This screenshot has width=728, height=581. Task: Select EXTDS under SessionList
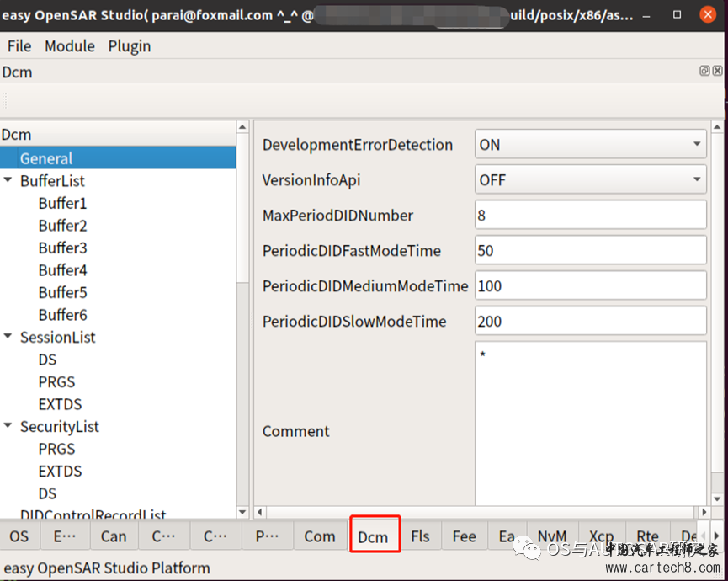click(60, 404)
